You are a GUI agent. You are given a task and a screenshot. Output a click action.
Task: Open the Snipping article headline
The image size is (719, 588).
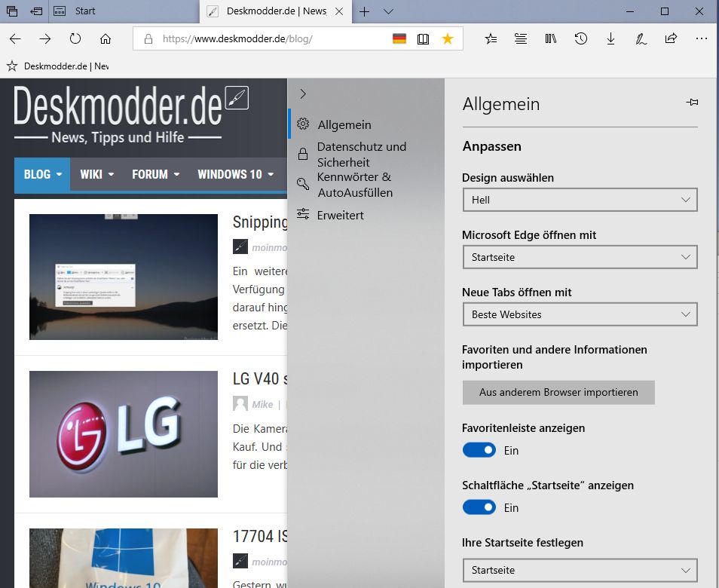[260, 222]
